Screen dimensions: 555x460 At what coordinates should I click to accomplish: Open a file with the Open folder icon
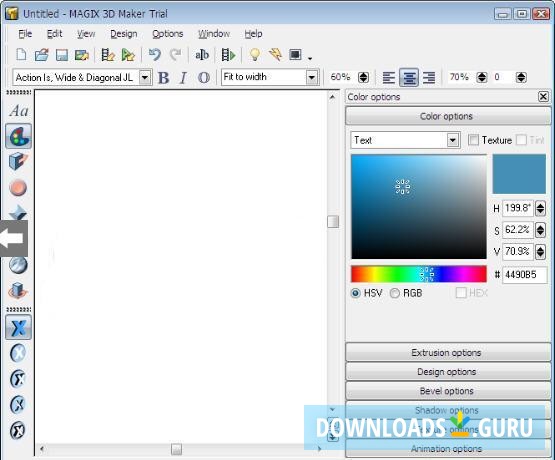41,55
